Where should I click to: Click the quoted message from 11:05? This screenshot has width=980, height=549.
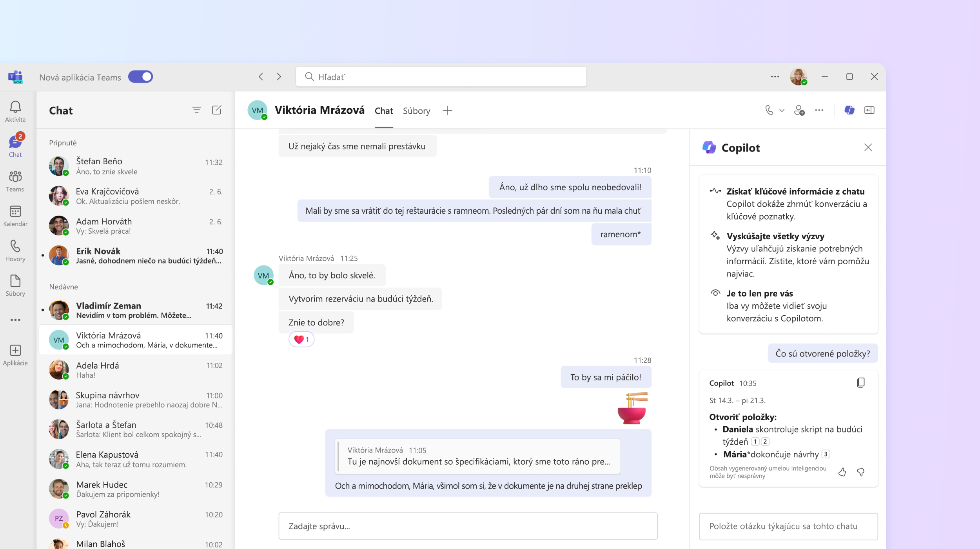click(x=478, y=456)
